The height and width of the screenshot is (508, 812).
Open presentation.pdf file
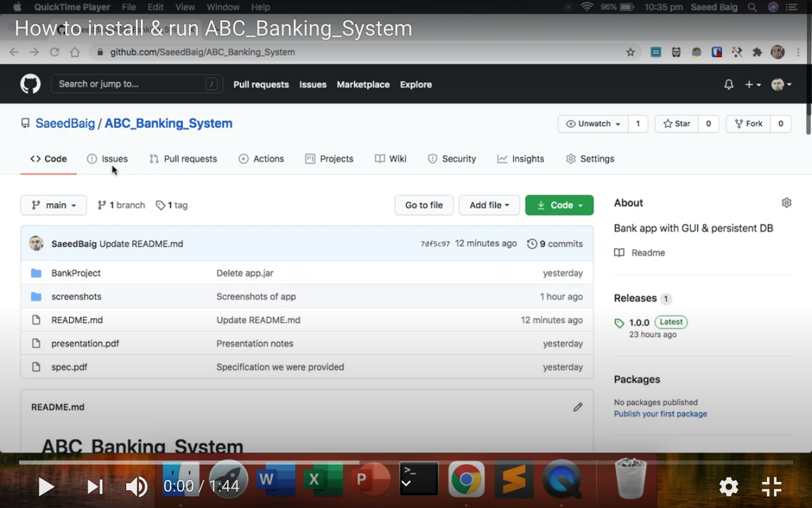click(x=85, y=344)
